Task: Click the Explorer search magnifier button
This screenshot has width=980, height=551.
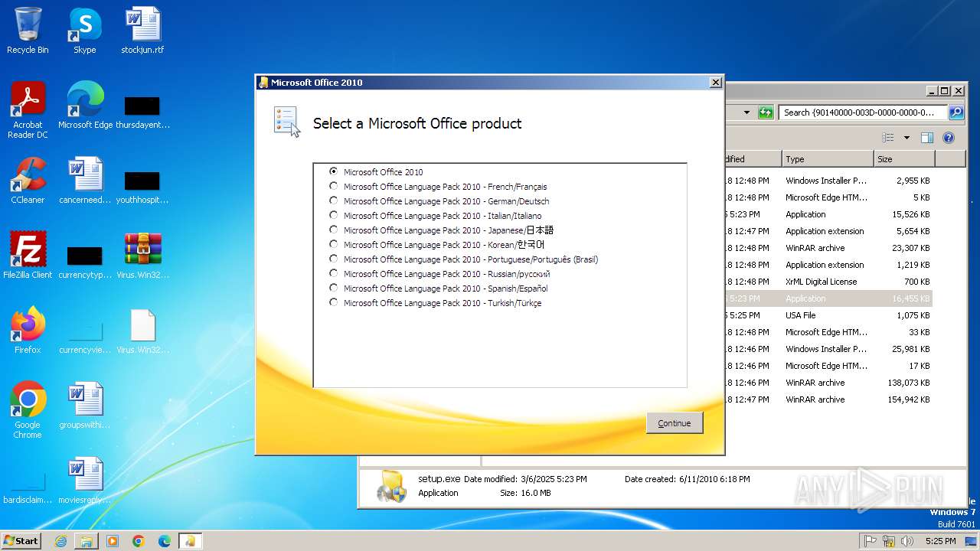Action: click(x=956, y=112)
